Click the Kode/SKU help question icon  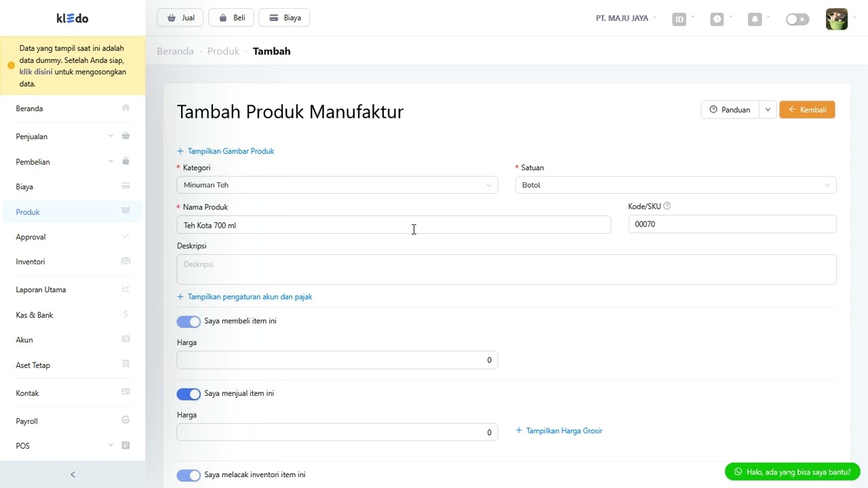(667, 206)
